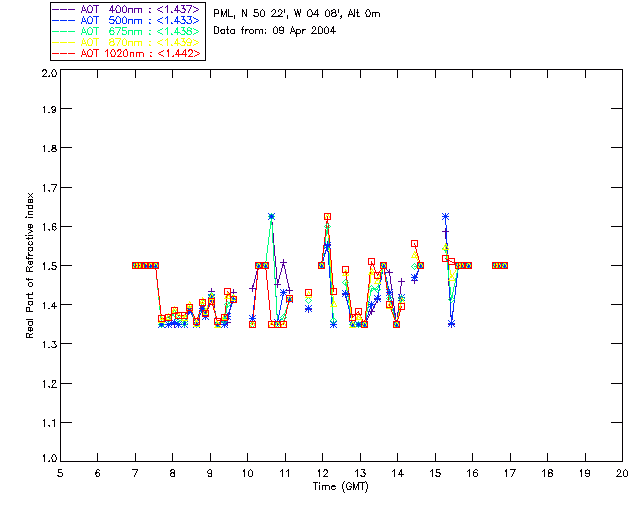
Task: Click the AOT 400nm legend entry
Action: tap(126, 9)
